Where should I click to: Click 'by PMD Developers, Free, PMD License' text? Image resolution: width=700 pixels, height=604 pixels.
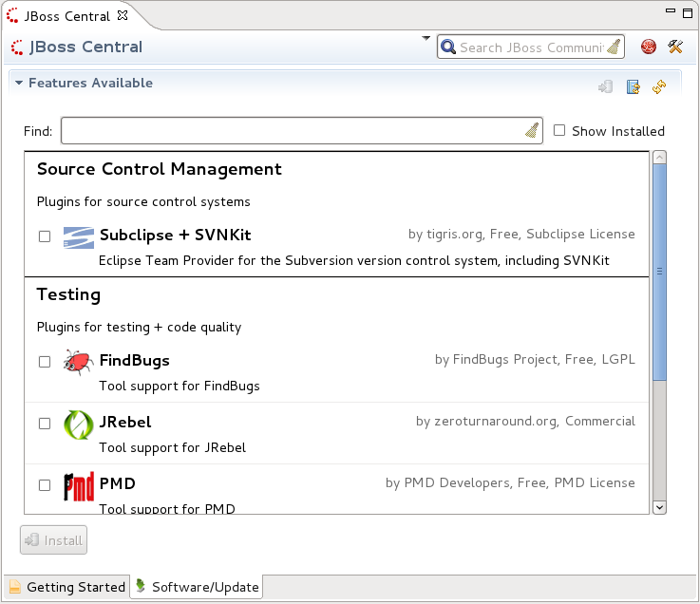click(510, 482)
